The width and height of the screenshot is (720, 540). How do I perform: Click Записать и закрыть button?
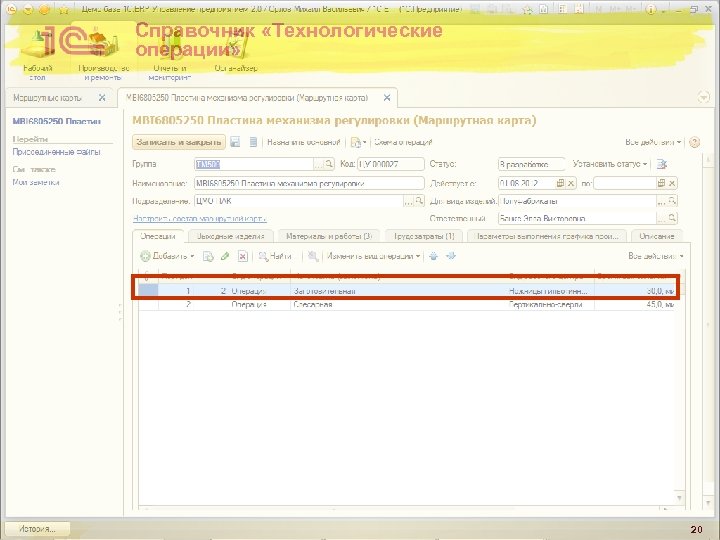click(x=179, y=142)
